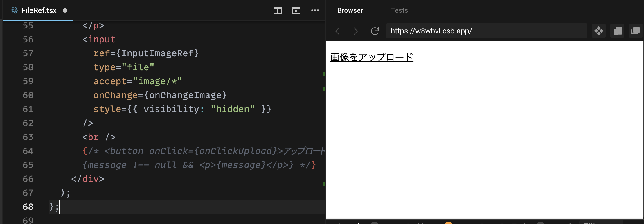Click line number 56 in the gutter
644x224 pixels.
[x=28, y=39]
